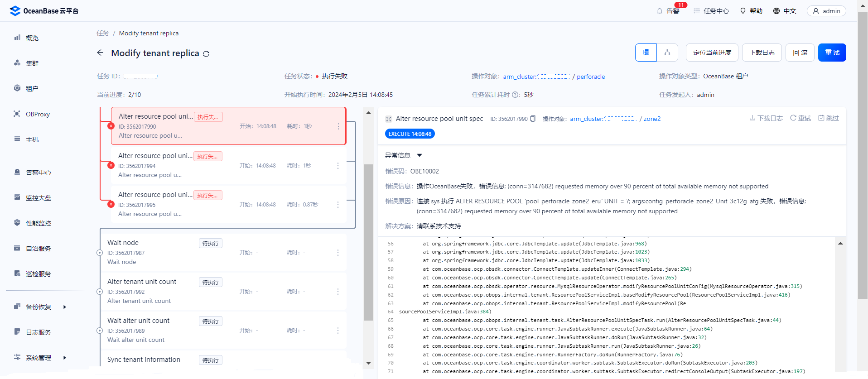
Task: Click 重试 in the subtask detail panel
Action: tap(800, 118)
